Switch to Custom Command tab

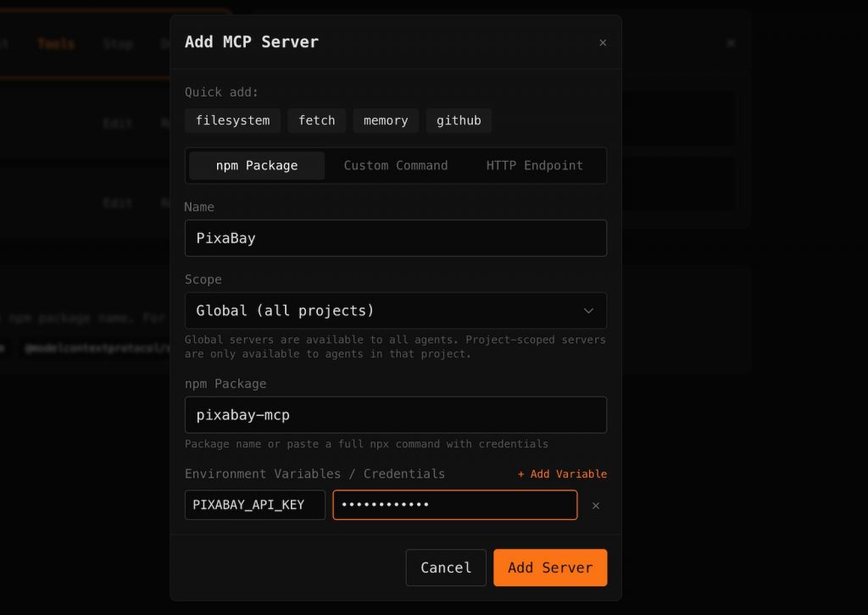tap(396, 165)
